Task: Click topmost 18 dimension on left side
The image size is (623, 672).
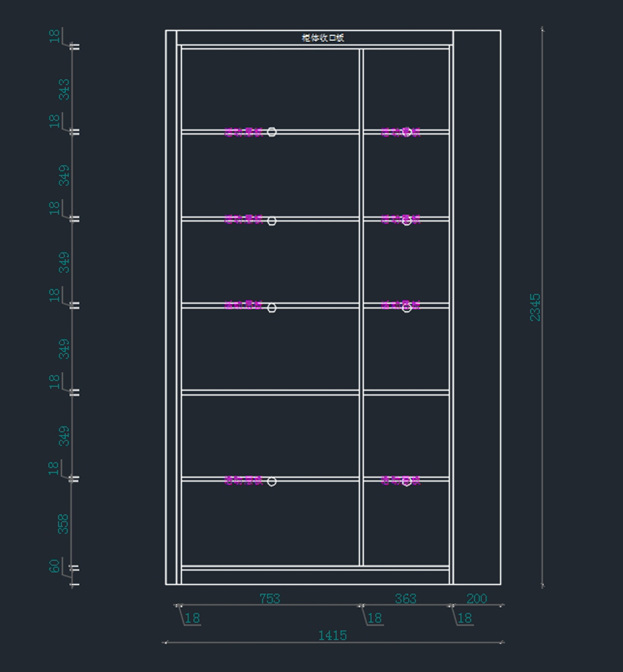Action: click(55, 36)
